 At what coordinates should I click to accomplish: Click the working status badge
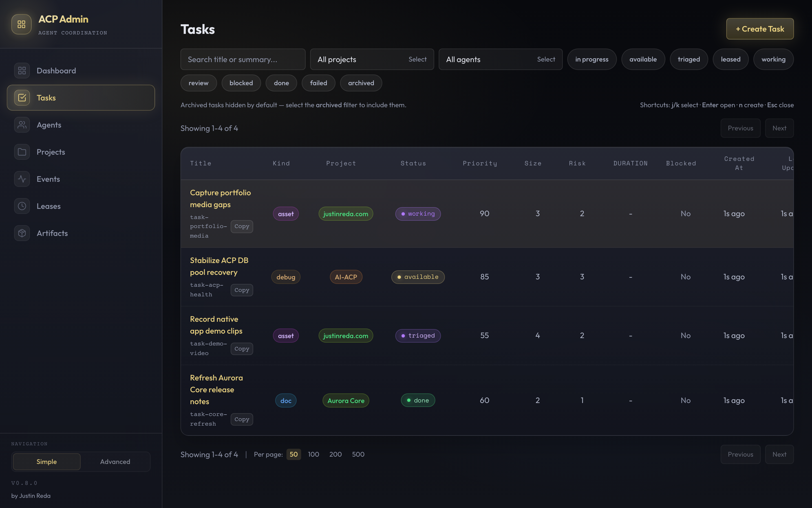coord(418,214)
